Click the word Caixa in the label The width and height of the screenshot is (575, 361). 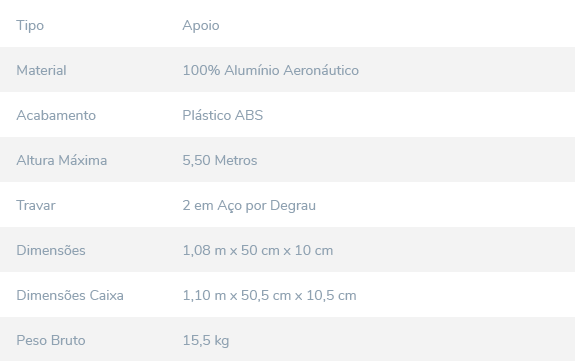(x=106, y=295)
